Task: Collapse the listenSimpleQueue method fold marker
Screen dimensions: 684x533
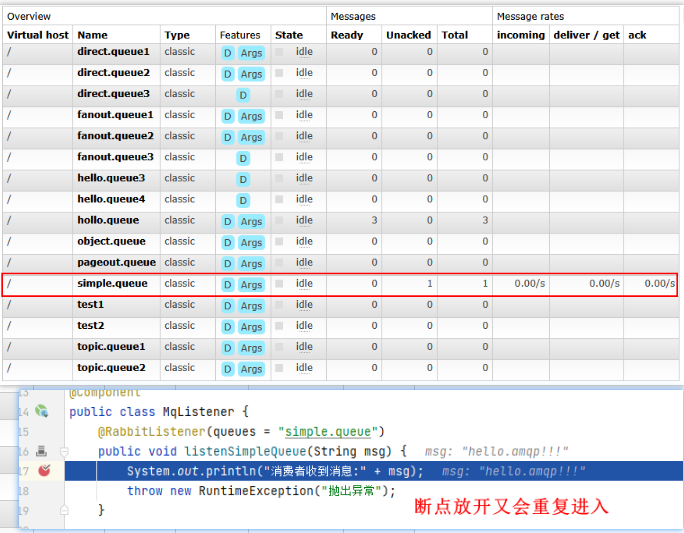Action: tap(62, 451)
